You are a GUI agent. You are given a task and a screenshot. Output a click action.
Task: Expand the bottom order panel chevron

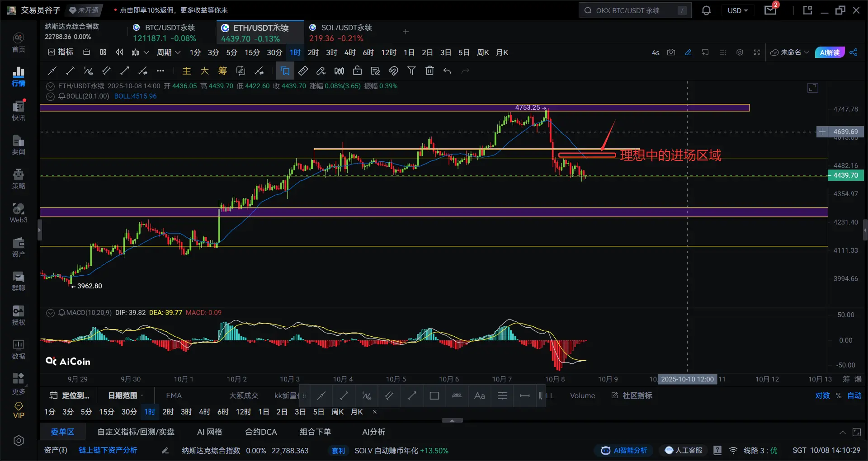pyautogui.click(x=842, y=433)
